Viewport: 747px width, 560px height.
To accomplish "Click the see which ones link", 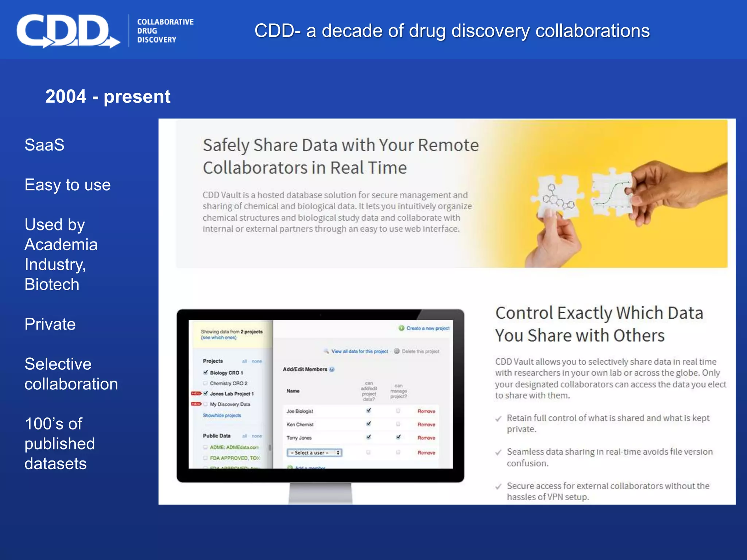I will (219, 338).
